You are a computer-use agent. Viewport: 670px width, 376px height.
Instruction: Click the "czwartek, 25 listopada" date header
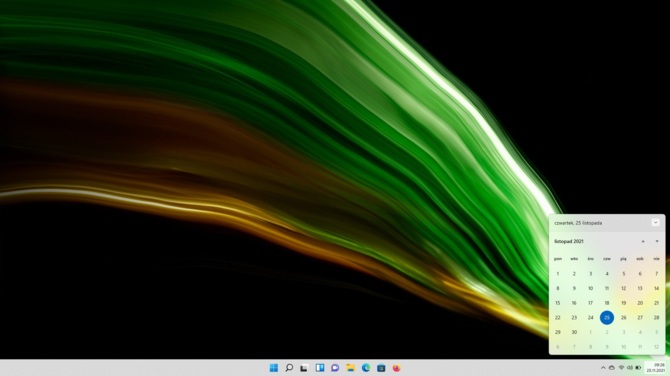(578, 223)
